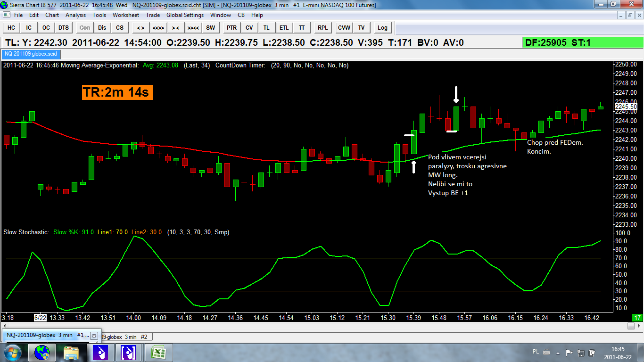This screenshot has height=362, width=644.
Task: Click the '<<>>' bar spacing toolbar button
Action: tap(158, 28)
